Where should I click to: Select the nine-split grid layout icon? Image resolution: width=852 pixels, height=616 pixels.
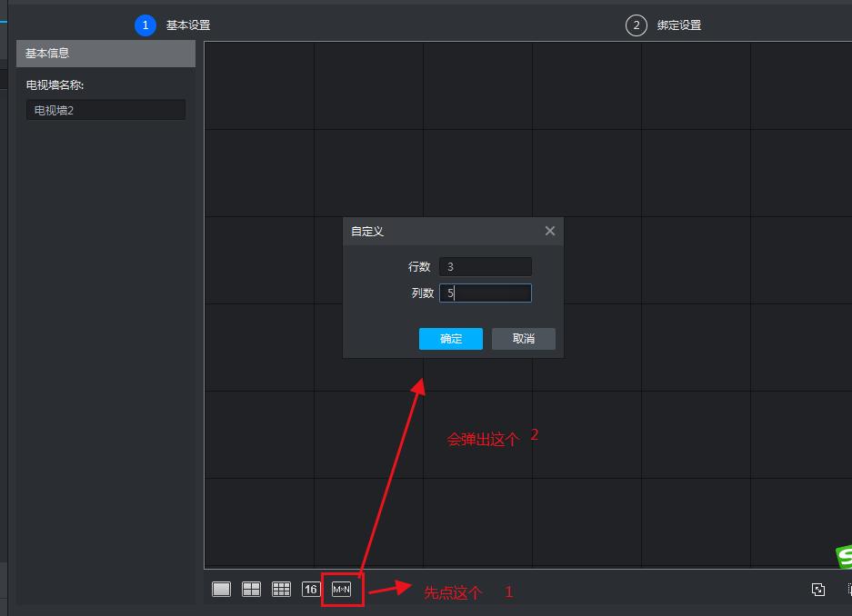(x=281, y=589)
